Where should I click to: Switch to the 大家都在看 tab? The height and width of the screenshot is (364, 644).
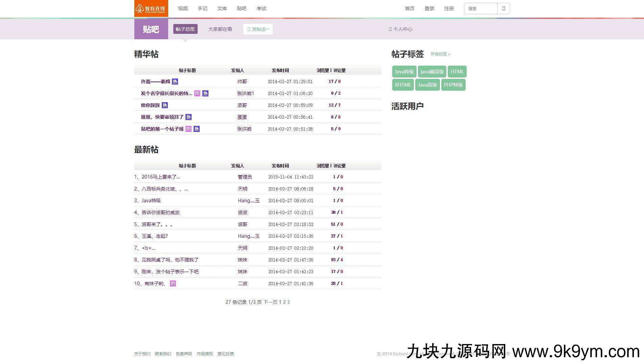pyautogui.click(x=220, y=29)
